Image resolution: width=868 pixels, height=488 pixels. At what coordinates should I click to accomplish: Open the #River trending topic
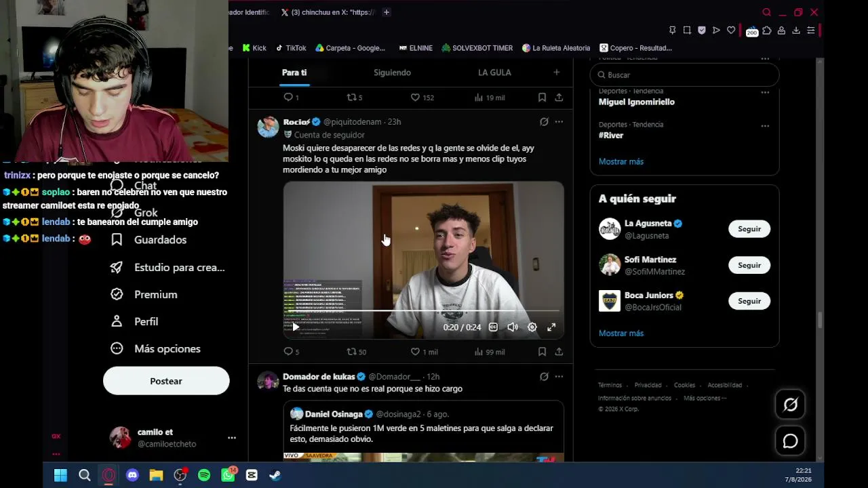coord(611,135)
